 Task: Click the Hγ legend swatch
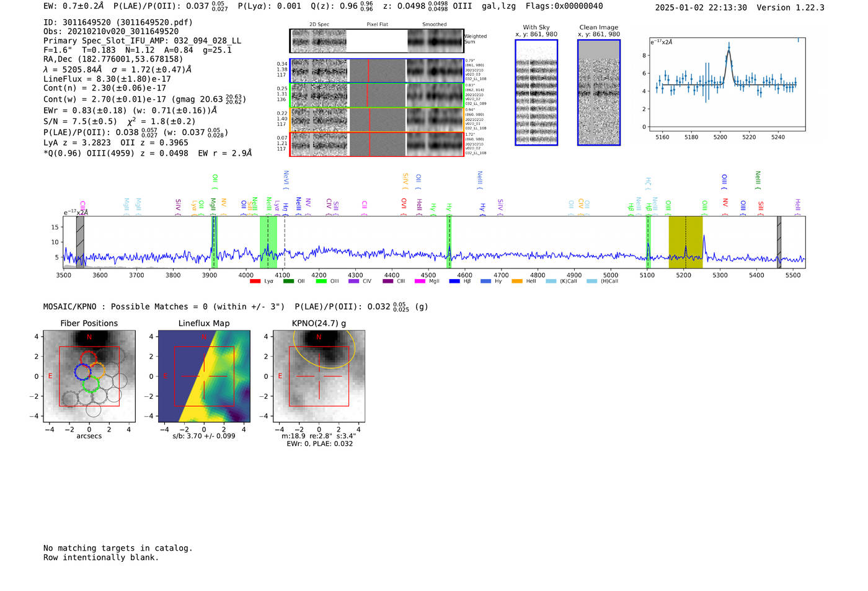pos(485,282)
